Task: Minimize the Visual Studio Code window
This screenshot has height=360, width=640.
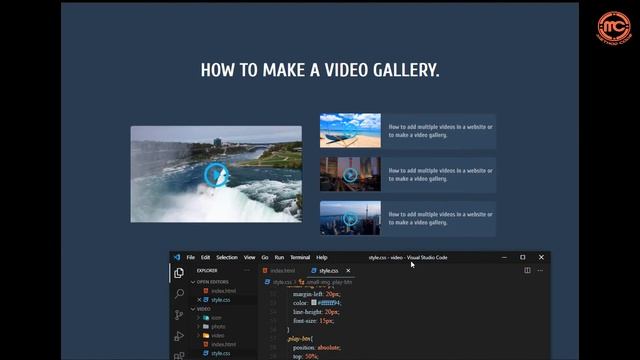Action: [x=504, y=258]
